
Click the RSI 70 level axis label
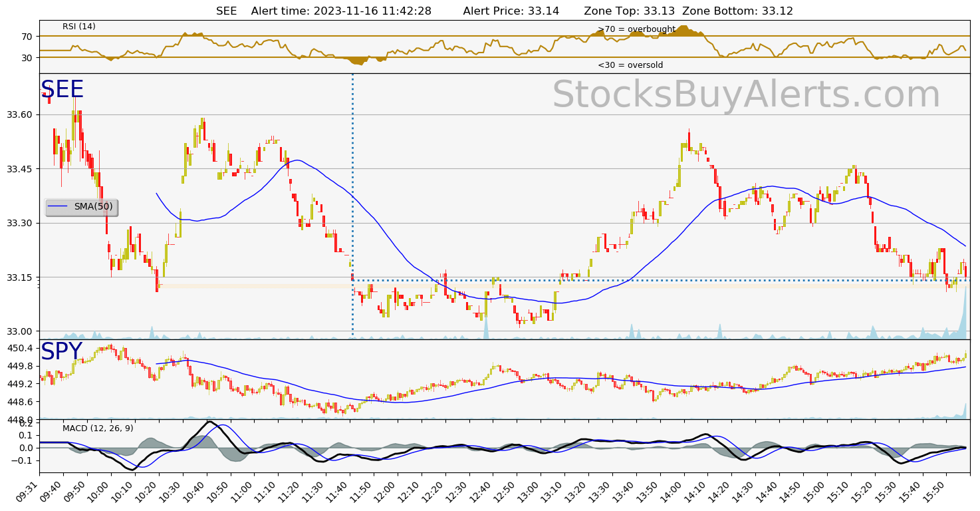27,37
